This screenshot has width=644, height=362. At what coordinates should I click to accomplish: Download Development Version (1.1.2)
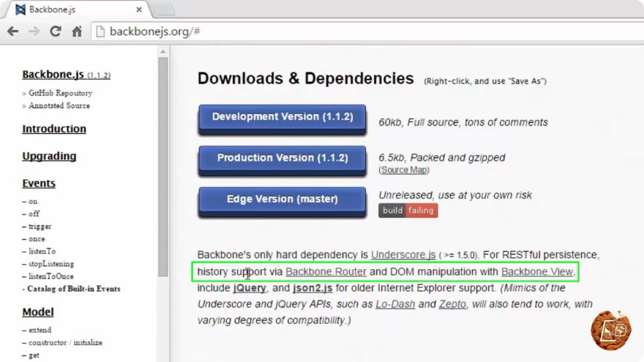pos(282,119)
